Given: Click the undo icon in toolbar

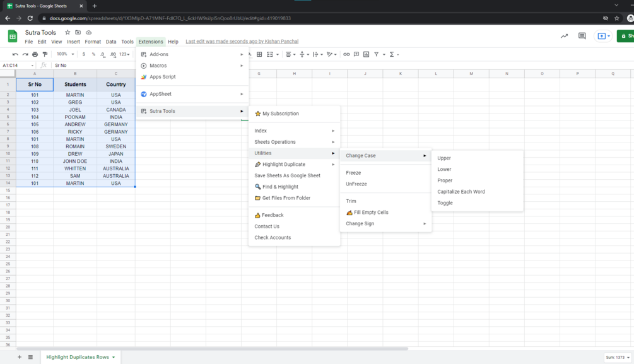Looking at the screenshot, I should (x=15, y=54).
